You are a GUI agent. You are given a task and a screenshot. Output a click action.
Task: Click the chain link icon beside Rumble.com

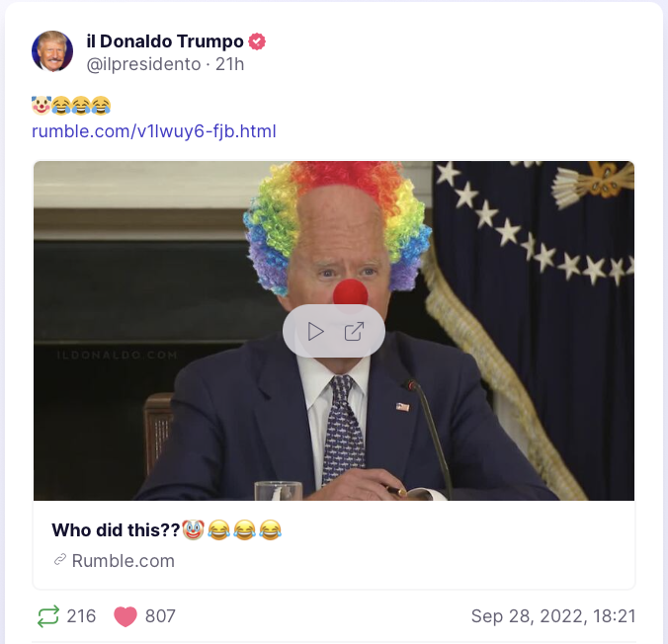(x=60, y=560)
